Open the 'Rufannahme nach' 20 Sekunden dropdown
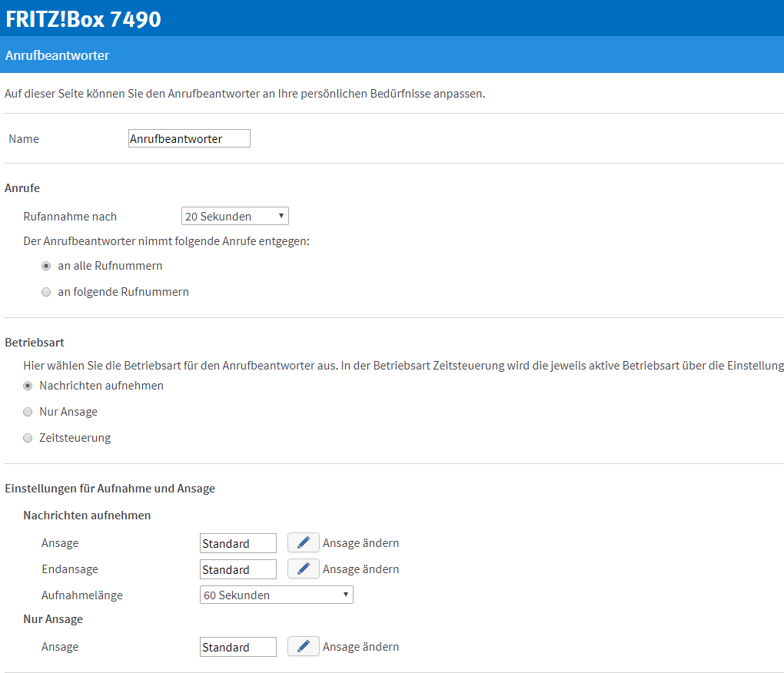Image resolution: width=784 pixels, height=673 pixels. point(235,216)
